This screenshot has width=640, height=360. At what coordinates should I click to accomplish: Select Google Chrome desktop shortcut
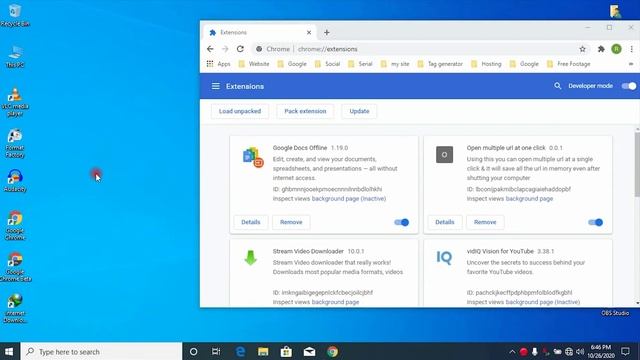pos(15,225)
